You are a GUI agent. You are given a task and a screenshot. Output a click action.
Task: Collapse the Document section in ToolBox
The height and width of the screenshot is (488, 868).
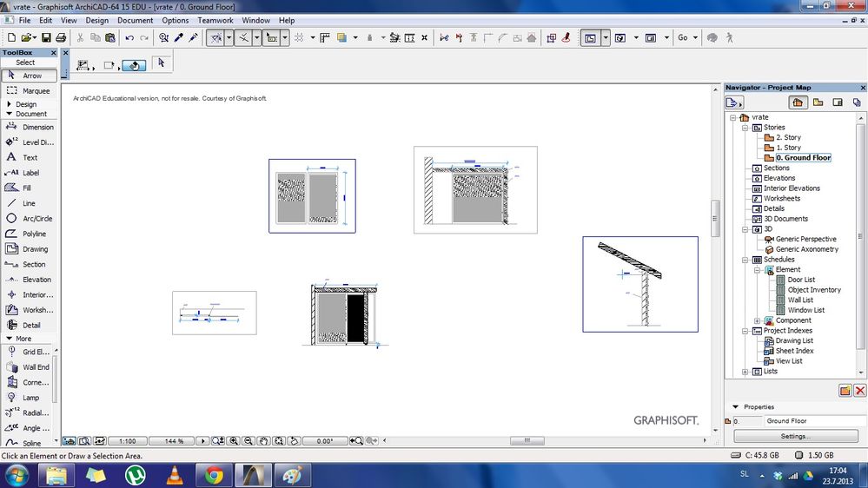tap(9, 114)
